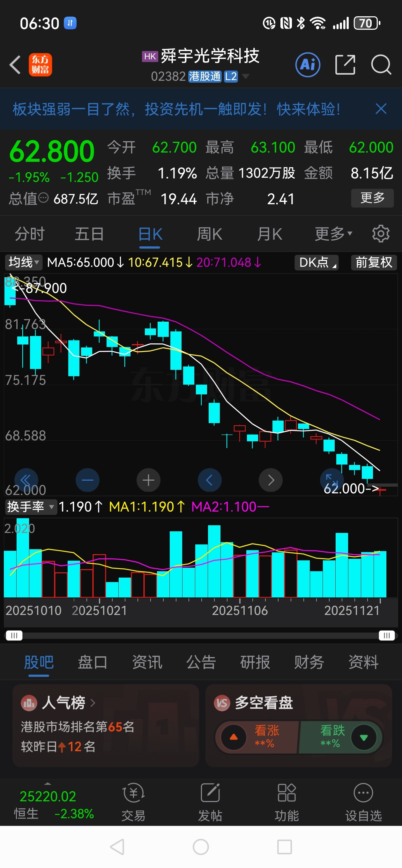
Task: Zoom in chart with plus button
Action: [x=149, y=480]
